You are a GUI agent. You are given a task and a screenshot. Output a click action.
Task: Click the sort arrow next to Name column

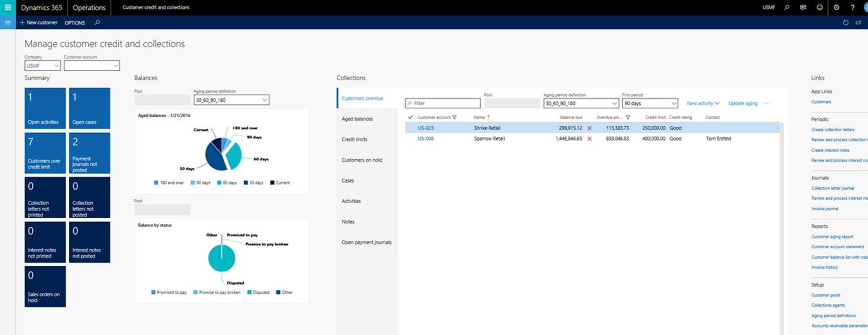[x=488, y=117]
